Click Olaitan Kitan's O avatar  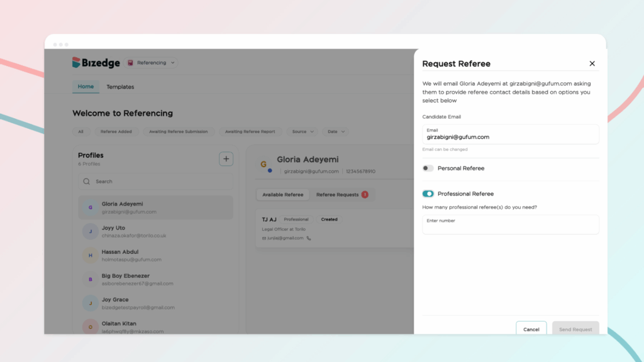pyautogui.click(x=91, y=327)
